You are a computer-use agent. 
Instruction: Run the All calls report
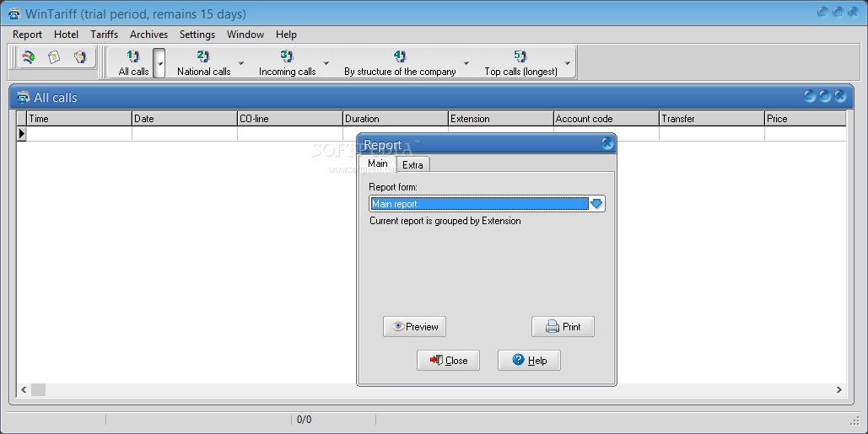pos(133,62)
